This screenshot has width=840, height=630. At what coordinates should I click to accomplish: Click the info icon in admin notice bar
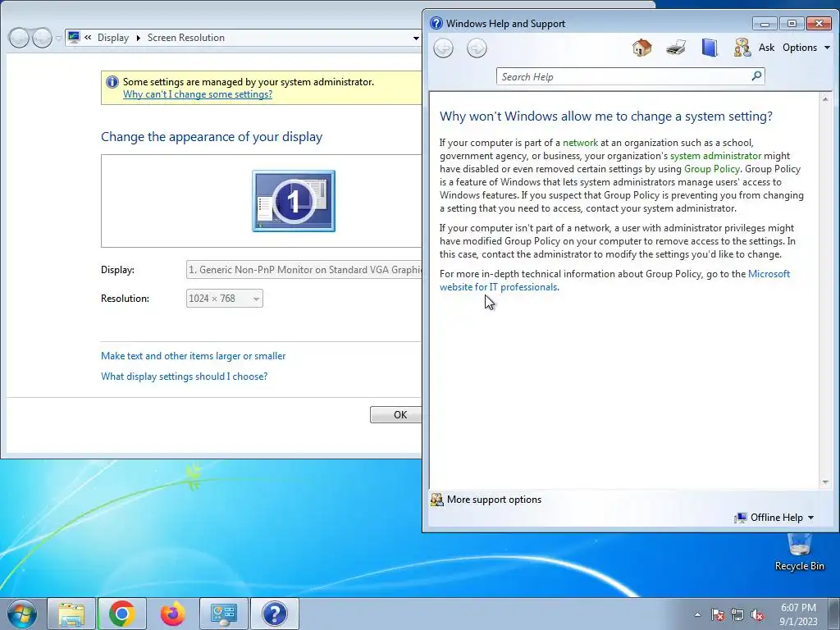[x=112, y=82]
